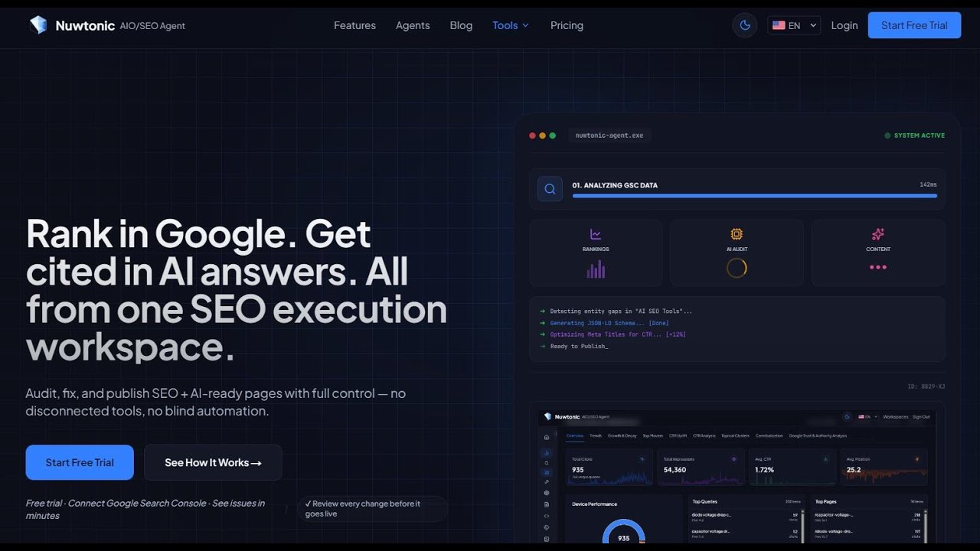This screenshot has width=980, height=551.
Task: Click the home icon in dashboard sidebar
Action: pyautogui.click(x=547, y=437)
